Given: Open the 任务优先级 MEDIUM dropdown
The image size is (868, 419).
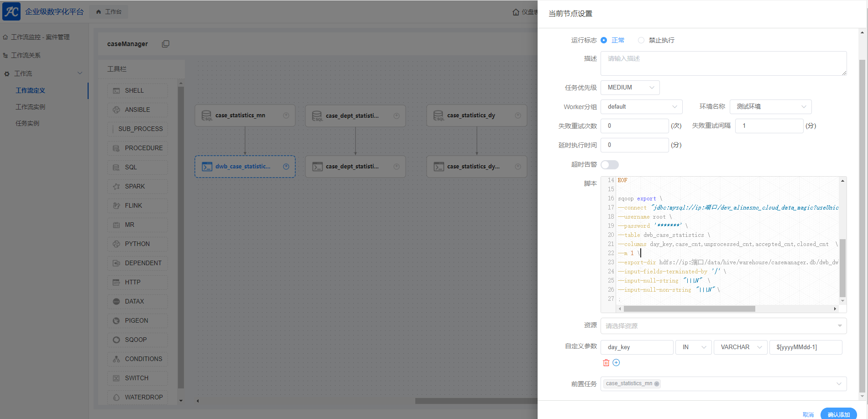Looking at the screenshot, I should [630, 88].
